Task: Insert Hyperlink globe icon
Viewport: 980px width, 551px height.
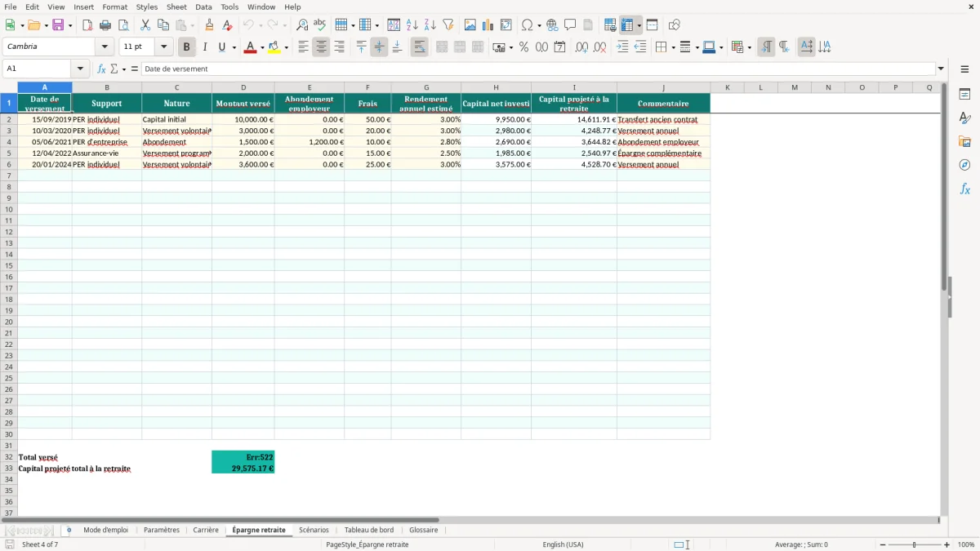Action: pyautogui.click(x=552, y=25)
